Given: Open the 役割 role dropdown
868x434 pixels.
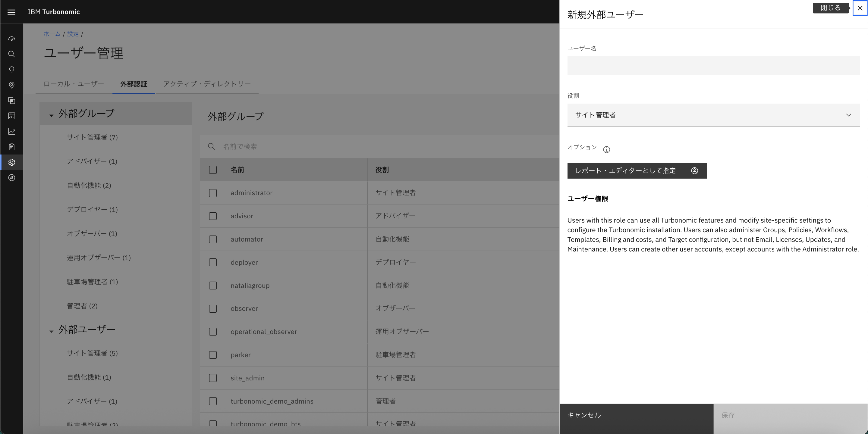Looking at the screenshot, I should tap(713, 115).
